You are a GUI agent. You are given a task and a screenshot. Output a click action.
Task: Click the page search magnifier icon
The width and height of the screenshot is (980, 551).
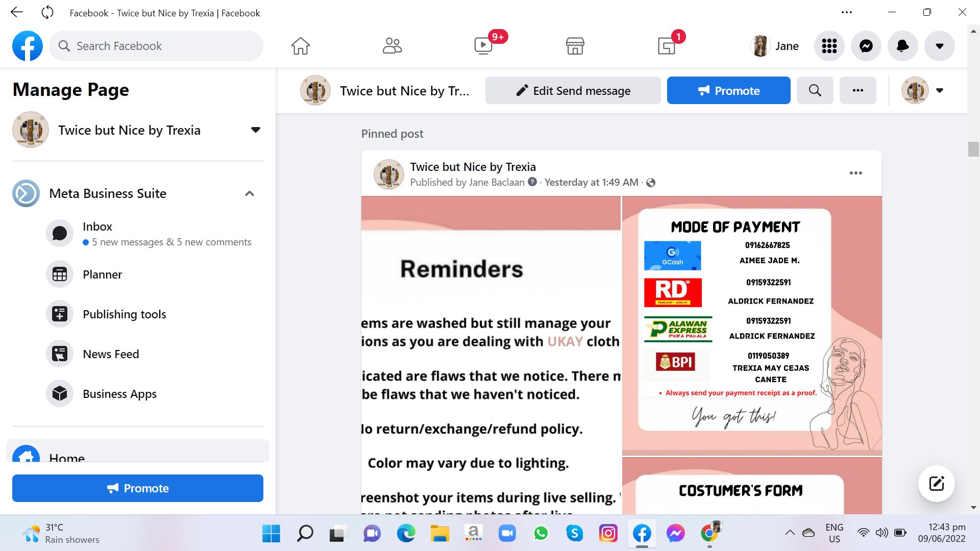[815, 90]
